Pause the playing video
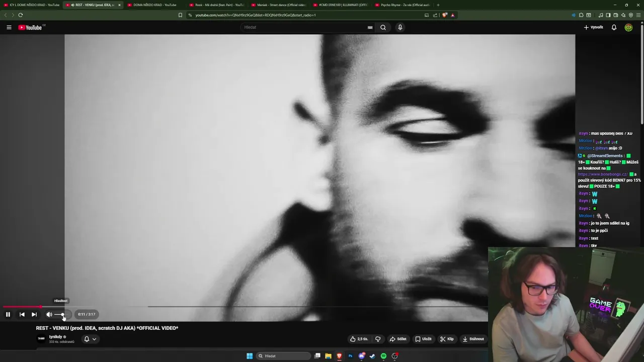Screen dimensions: 644x362 (8, 314)
